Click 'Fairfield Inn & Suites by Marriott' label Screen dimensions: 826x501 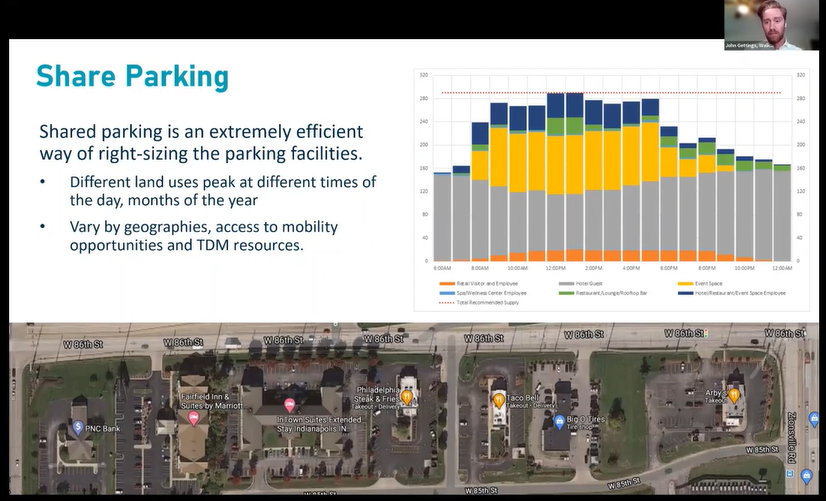212,401
